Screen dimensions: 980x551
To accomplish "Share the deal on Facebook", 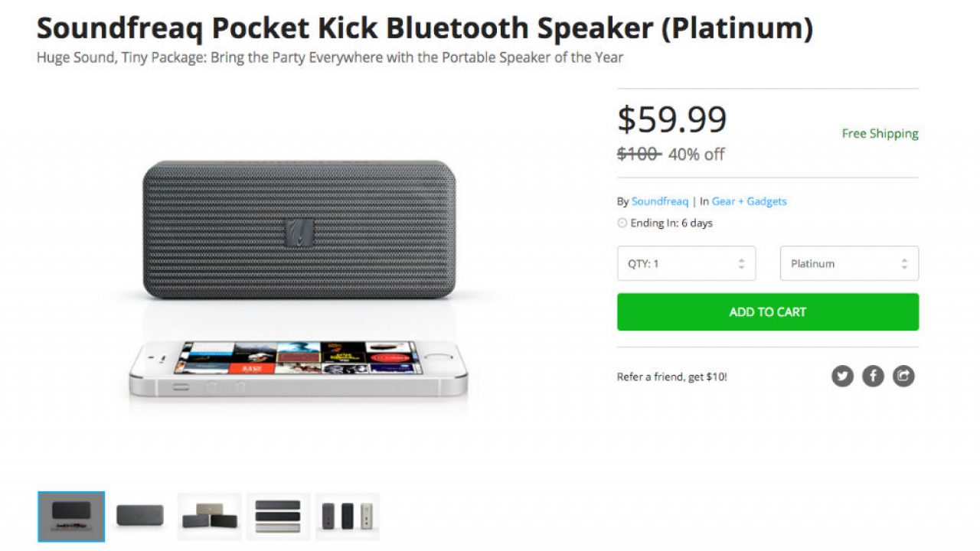I will (873, 376).
